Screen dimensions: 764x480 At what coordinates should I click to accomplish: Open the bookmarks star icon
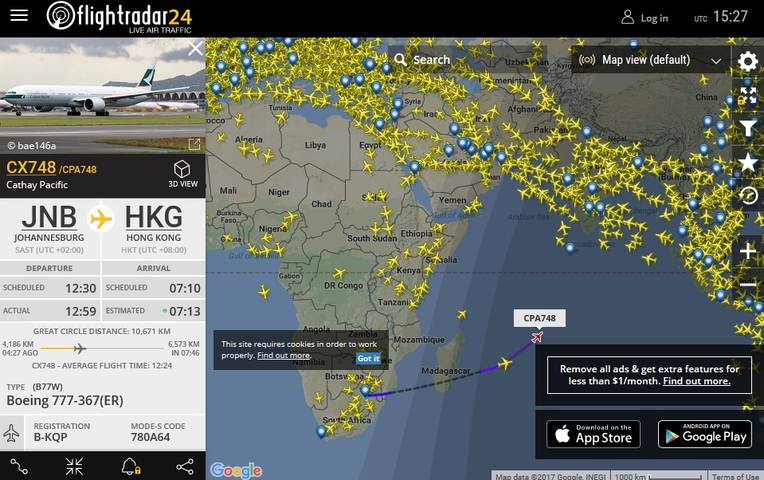[x=748, y=162]
